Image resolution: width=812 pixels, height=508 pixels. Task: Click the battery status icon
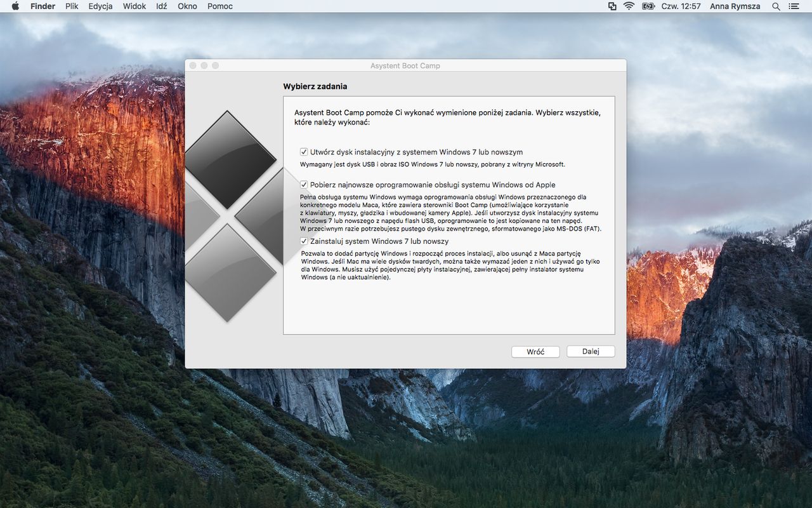pos(648,6)
